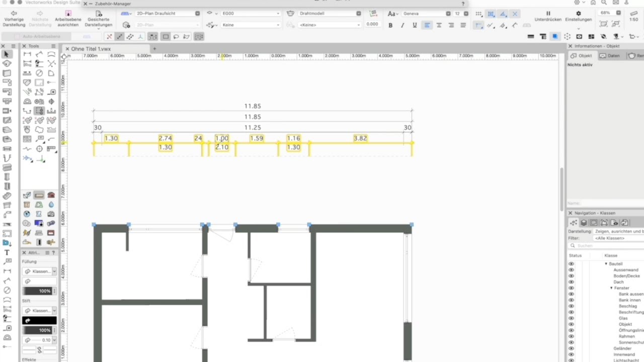Toggle visibility of Glas class

click(x=571, y=318)
